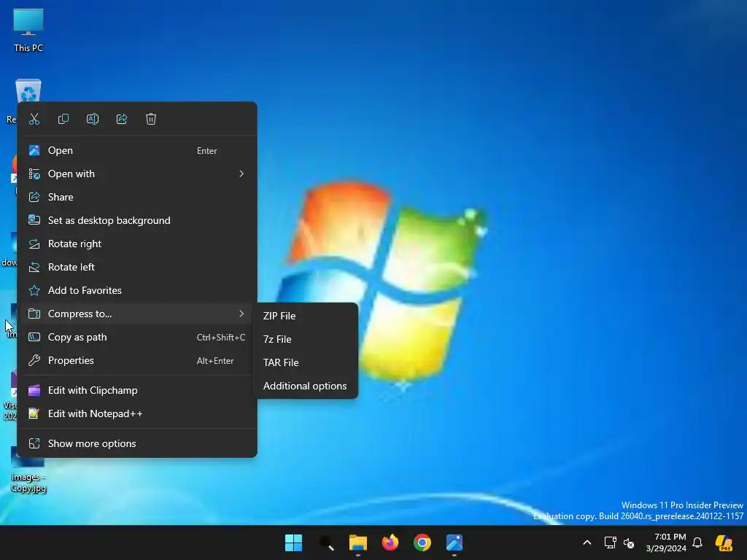
Task: Open the Photos app on taskbar
Action: pyautogui.click(x=454, y=542)
